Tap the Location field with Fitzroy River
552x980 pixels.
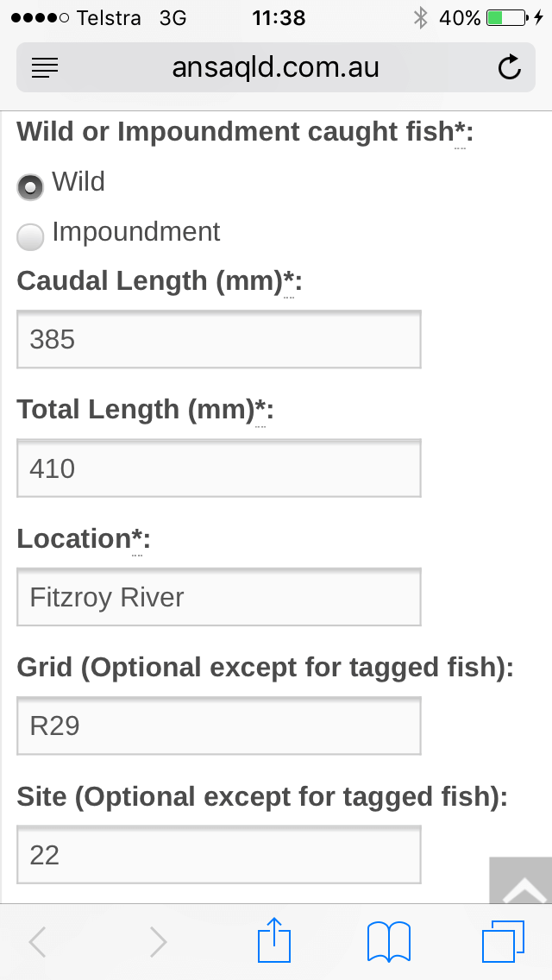(219, 597)
